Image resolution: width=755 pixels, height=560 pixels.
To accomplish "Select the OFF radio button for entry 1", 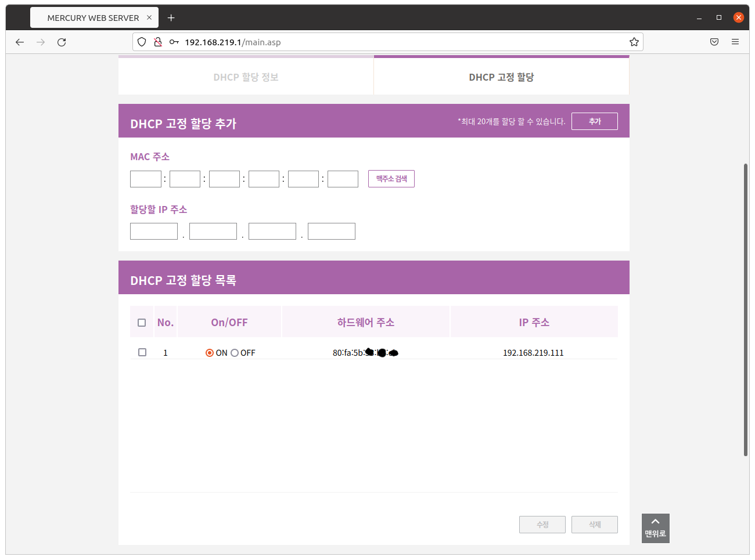I will pyautogui.click(x=235, y=353).
